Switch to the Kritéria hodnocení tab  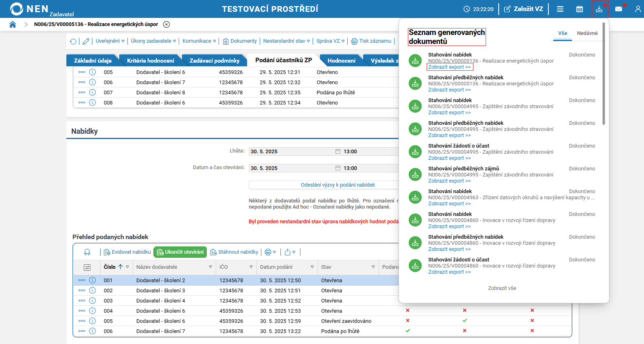coord(150,61)
